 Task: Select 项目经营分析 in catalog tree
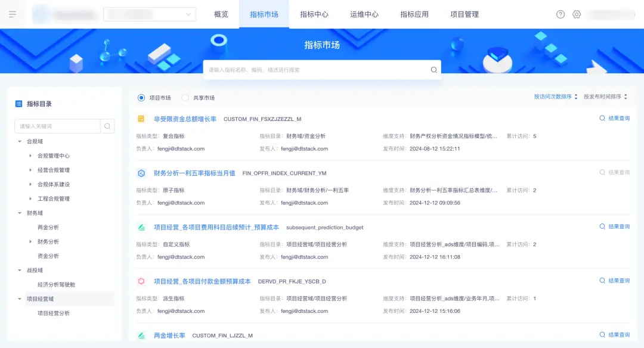click(54, 313)
